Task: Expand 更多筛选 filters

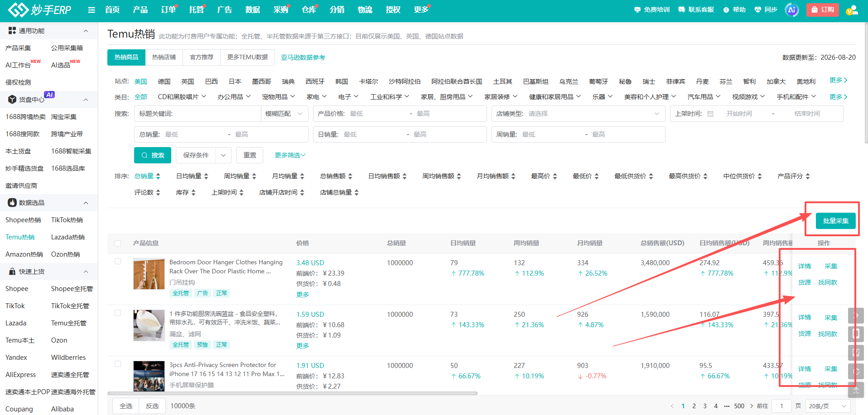Action: (x=290, y=155)
